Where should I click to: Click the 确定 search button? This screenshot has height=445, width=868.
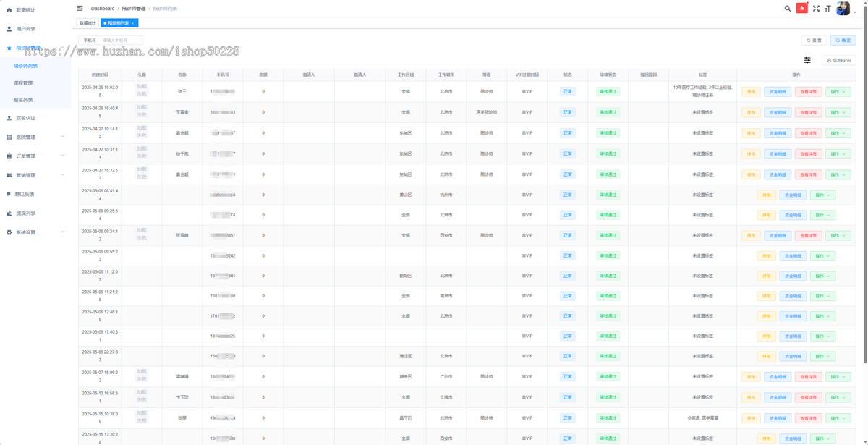click(843, 41)
